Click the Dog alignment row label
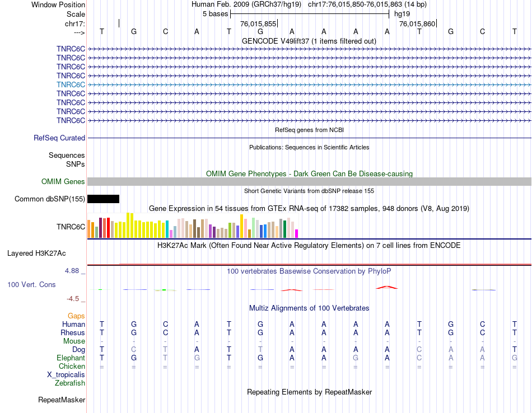This screenshot has height=413, width=532. (78, 350)
